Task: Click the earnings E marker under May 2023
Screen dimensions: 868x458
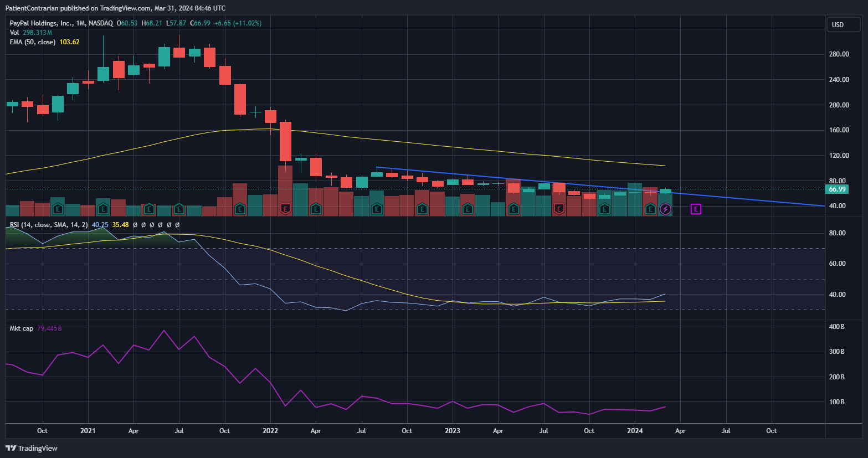Action: point(513,209)
